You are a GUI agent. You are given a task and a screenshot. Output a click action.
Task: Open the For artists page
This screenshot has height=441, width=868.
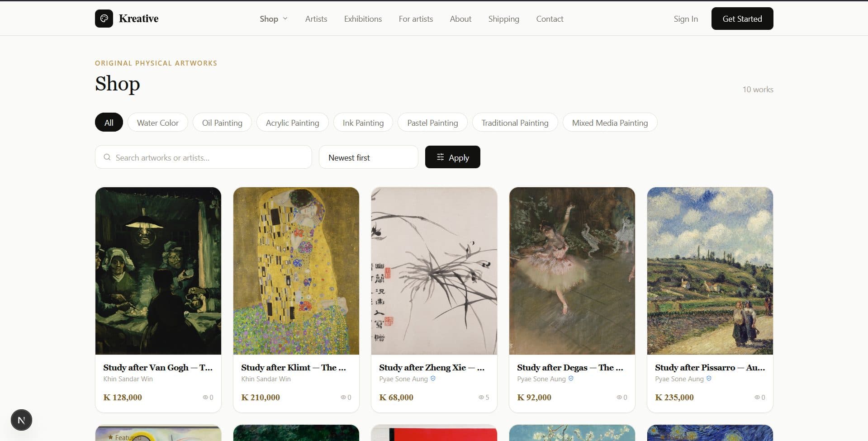pyautogui.click(x=416, y=19)
